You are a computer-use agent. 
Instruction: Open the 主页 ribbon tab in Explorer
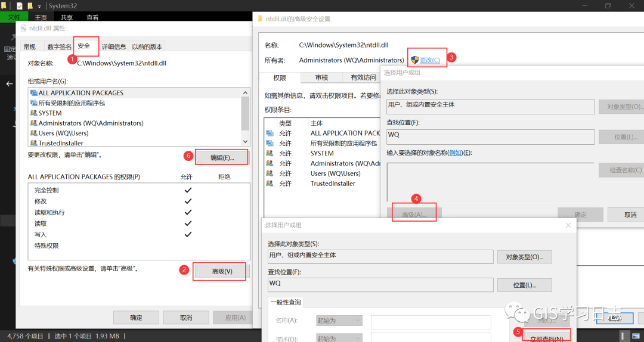tap(41, 17)
